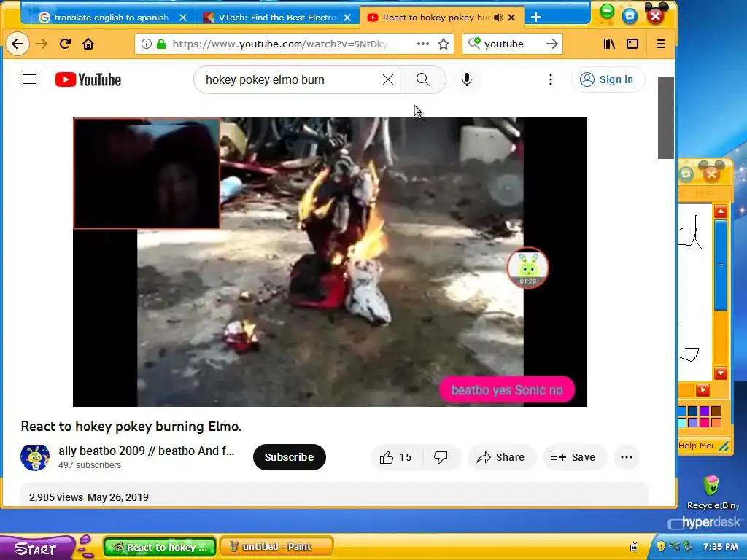Screen dimensions: 747x560
Task: Save the video to a playlist
Action: click(x=573, y=457)
